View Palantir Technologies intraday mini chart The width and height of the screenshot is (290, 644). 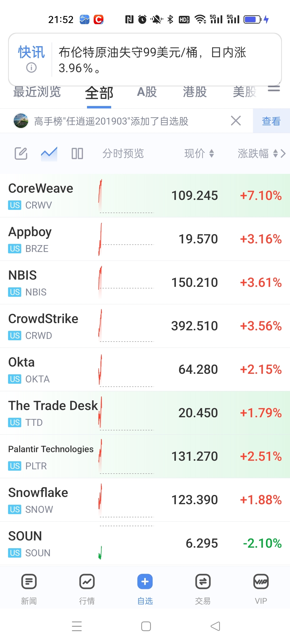(126, 456)
